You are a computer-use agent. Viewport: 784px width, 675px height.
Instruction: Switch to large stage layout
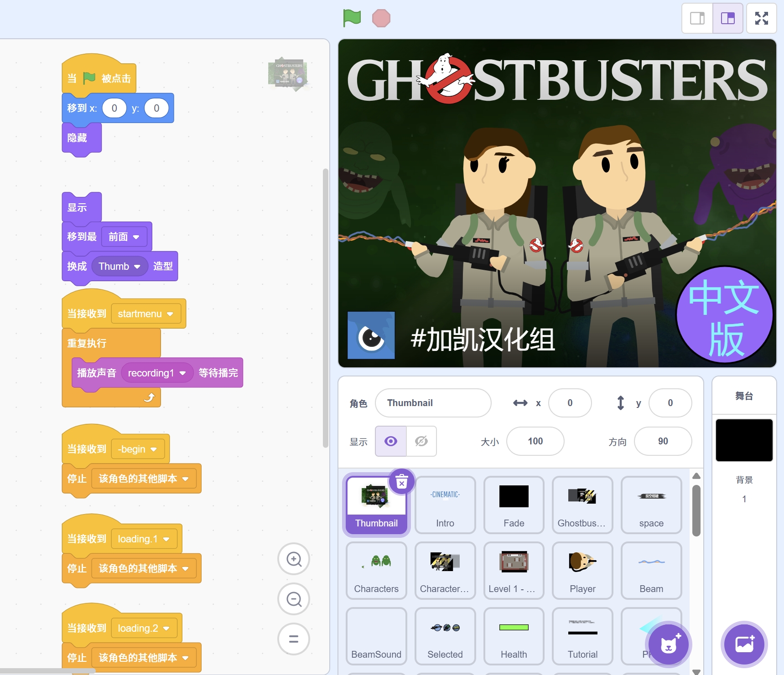tap(728, 18)
